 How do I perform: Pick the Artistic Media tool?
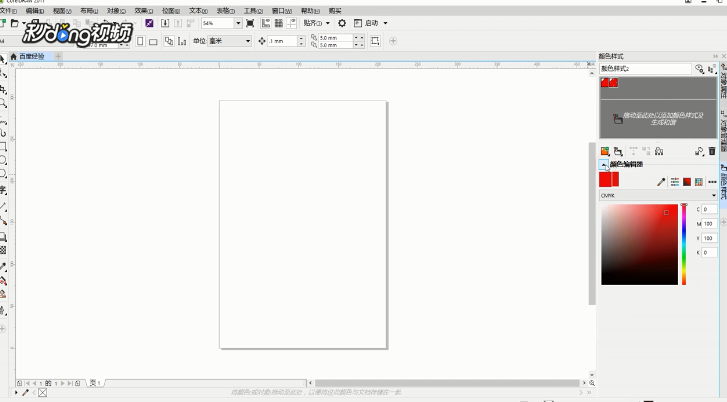tap(3, 134)
